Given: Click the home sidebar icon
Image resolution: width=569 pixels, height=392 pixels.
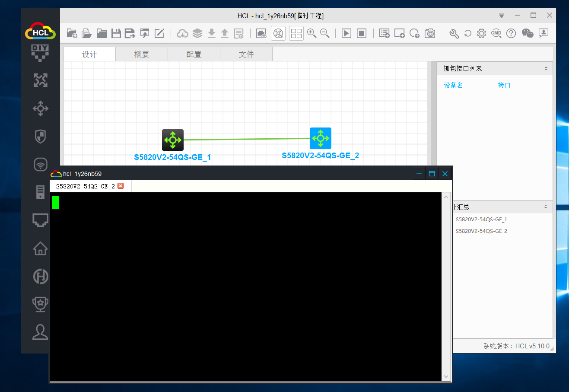Looking at the screenshot, I should tap(40, 248).
